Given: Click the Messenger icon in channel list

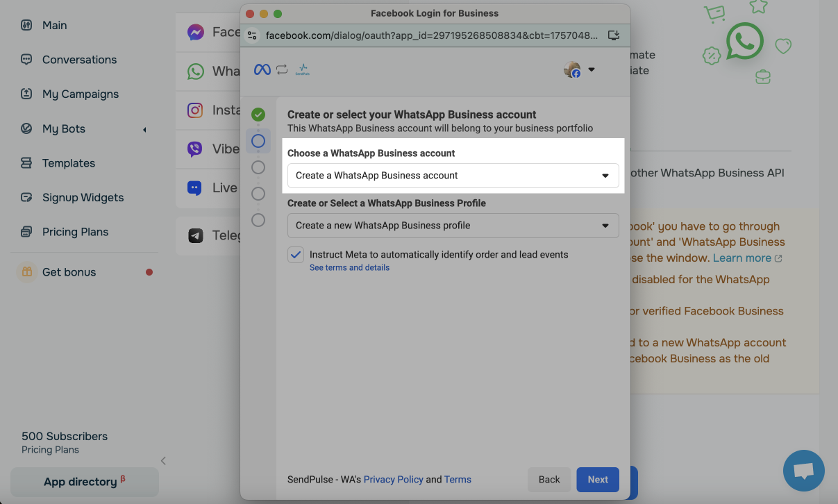Looking at the screenshot, I should 196,33.
